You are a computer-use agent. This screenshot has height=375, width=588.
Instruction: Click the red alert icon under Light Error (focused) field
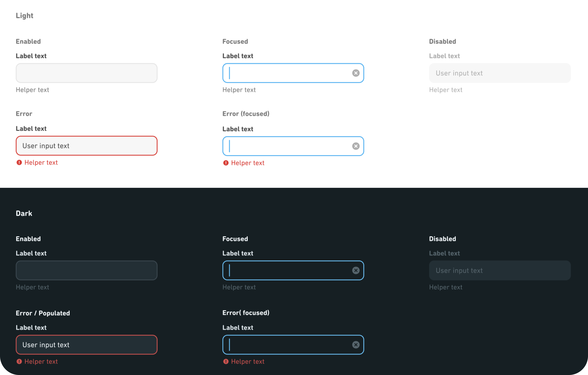(x=226, y=163)
